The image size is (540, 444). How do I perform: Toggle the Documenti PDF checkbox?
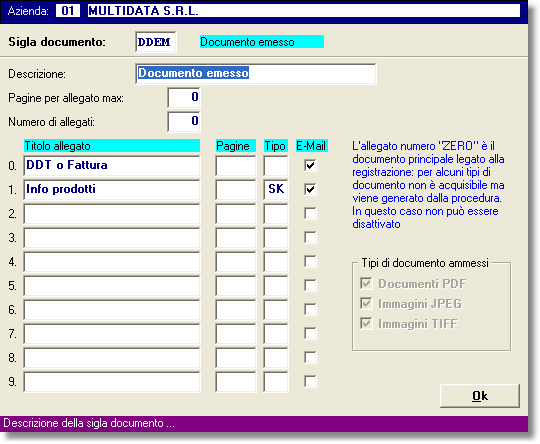(x=366, y=283)
